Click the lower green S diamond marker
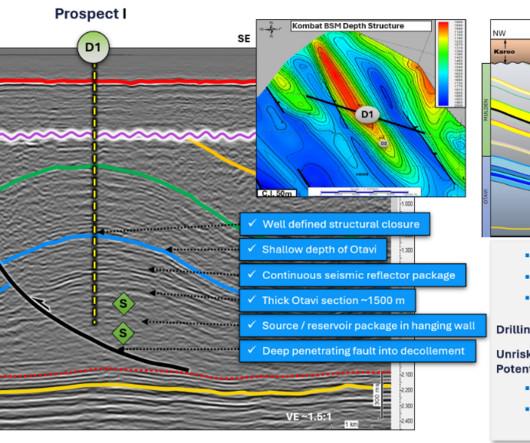 [x=123, y=333]
